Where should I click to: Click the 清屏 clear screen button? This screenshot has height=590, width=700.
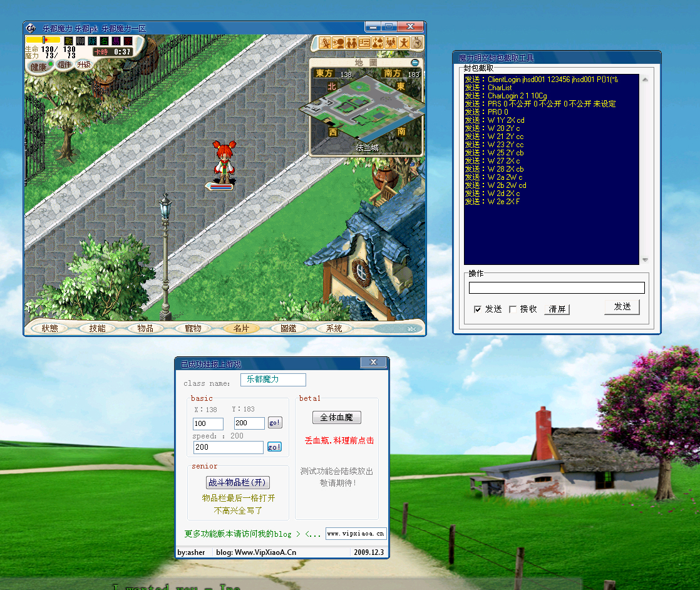557,309
